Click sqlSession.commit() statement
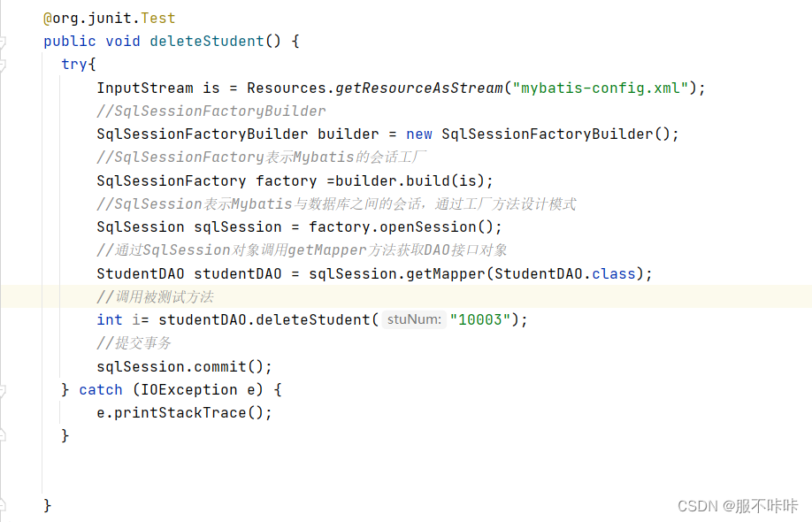Viewport: 812px width, 522px height. (184, 366)
